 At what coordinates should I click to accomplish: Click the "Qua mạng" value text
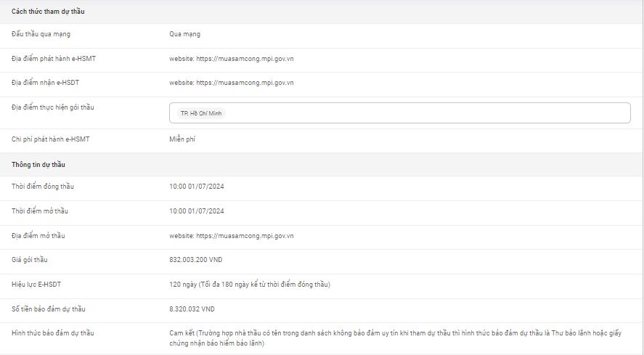click(x=184, y=34)
